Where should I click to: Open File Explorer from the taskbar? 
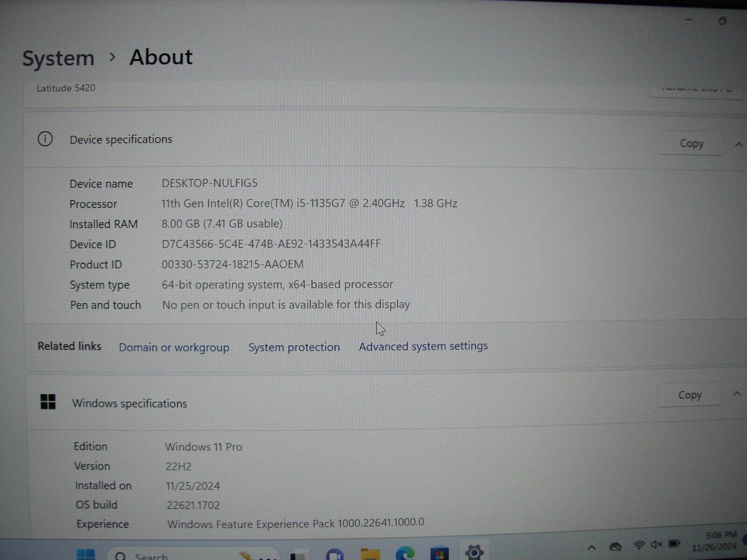pos(370,555)
